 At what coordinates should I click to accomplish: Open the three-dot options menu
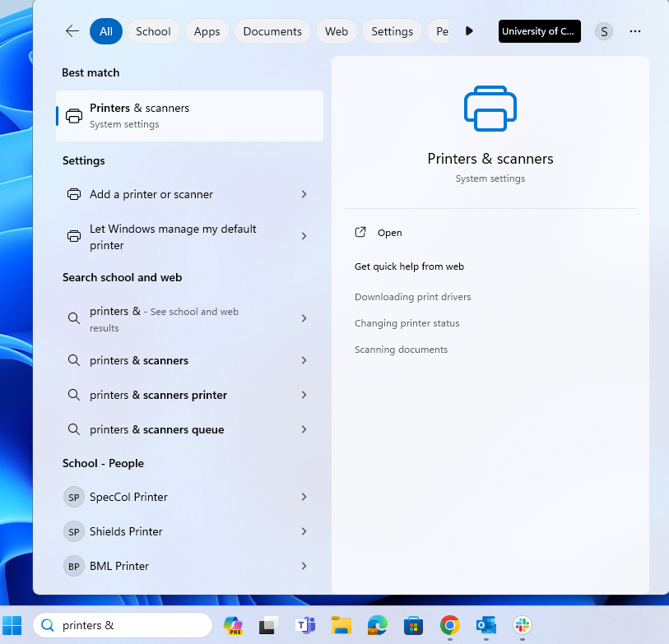(634, 30)
